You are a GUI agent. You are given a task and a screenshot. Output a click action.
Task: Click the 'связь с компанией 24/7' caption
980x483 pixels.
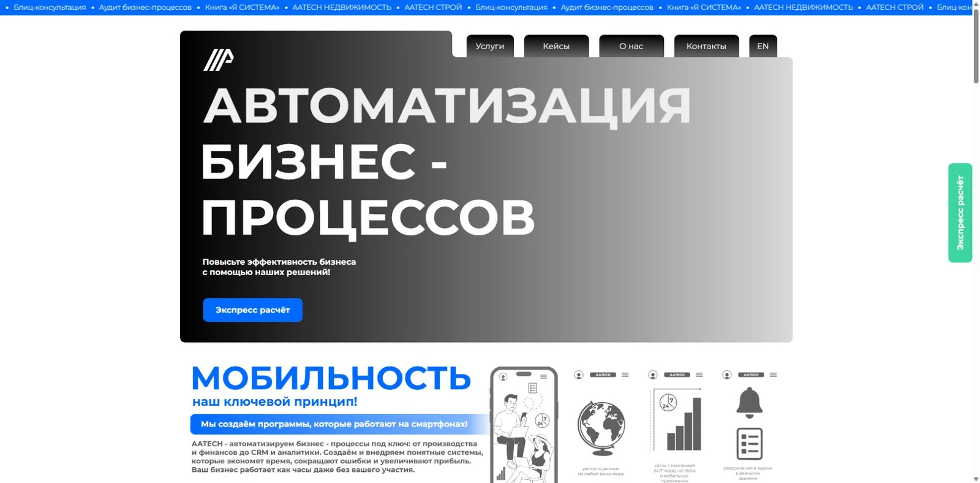[x=674, y=473]
